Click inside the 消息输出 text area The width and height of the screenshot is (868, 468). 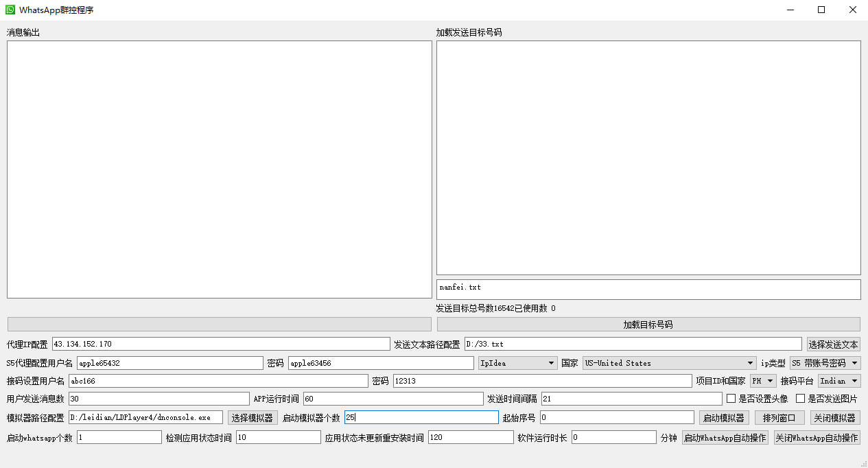pyautogui.click(x=220, y=169)
